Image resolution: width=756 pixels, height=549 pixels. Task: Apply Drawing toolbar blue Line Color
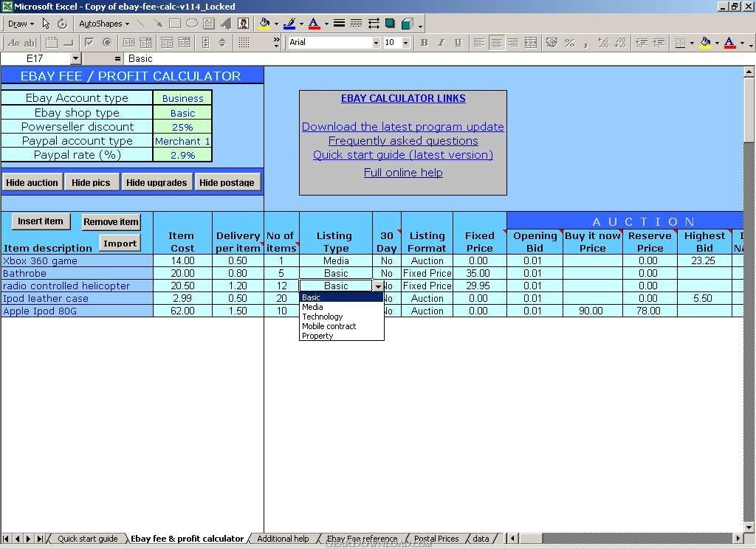tap(289, 24)
